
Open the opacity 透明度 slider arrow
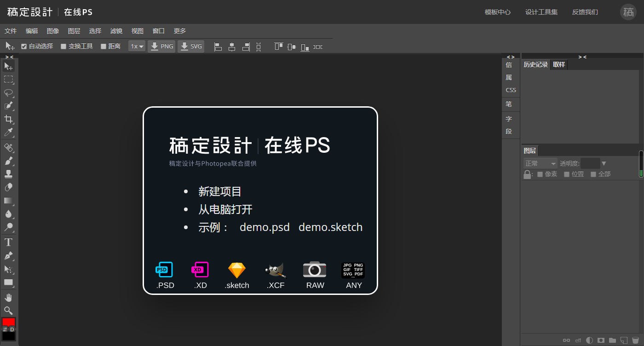604,163
